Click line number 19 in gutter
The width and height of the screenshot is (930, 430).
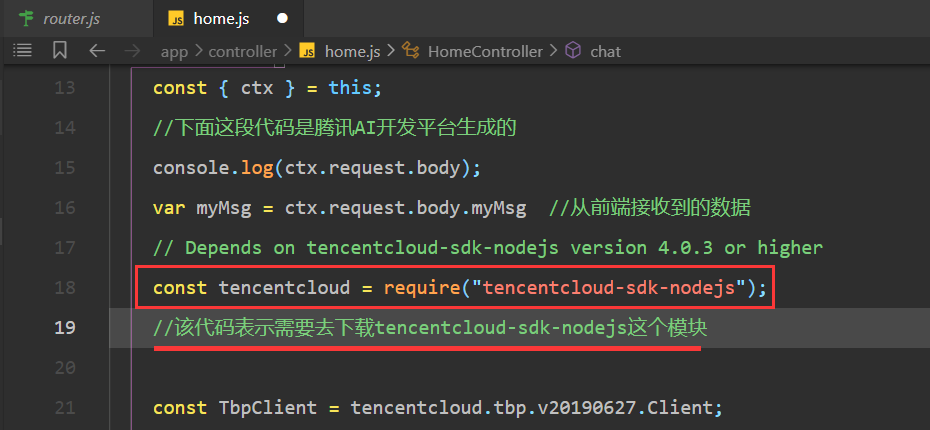(65, 327)
